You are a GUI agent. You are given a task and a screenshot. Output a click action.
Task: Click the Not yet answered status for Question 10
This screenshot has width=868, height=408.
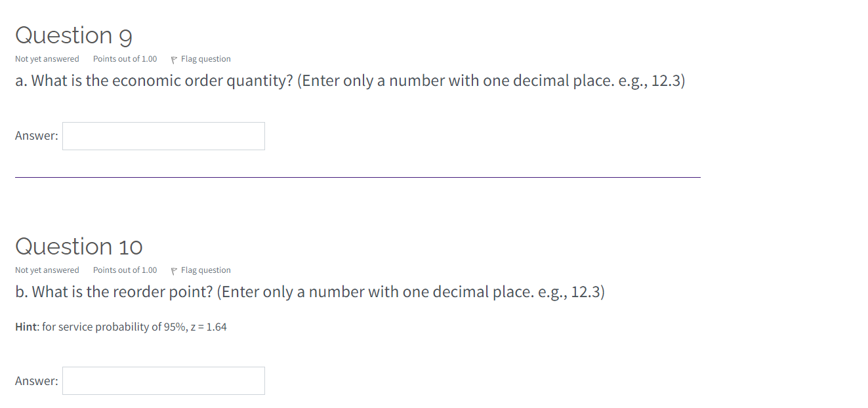[x=47, y=270]
